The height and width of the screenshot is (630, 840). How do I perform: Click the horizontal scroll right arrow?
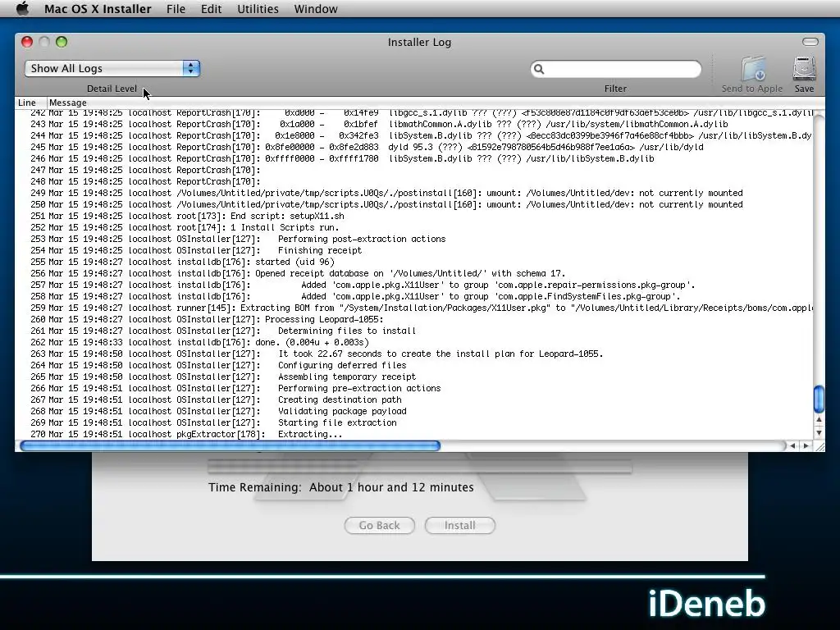click(806, 445)
